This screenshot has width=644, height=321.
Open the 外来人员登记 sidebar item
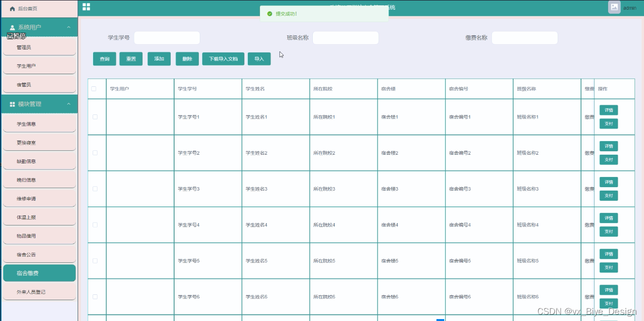pyautogui.click(x=39, y=292)
